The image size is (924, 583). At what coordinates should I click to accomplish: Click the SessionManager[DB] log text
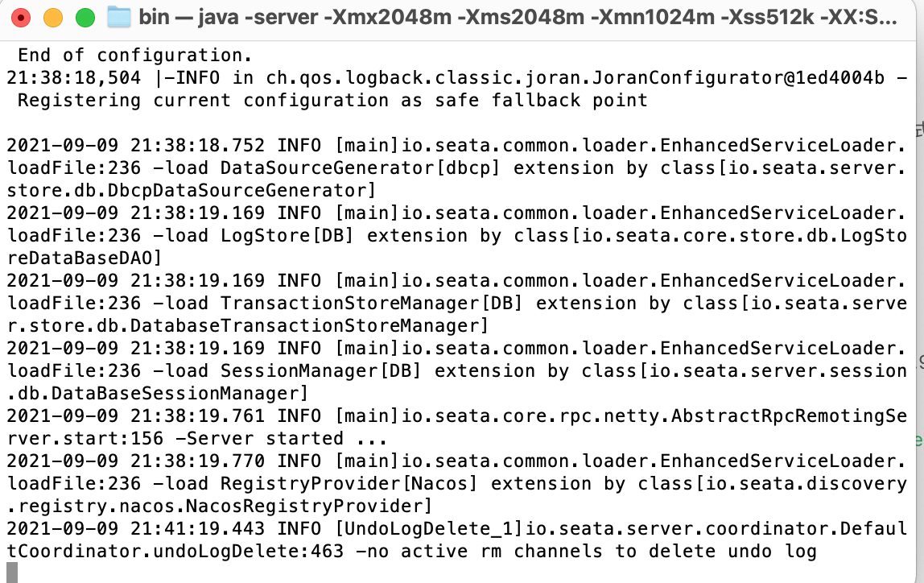pyautogui.click(x=320, y=371)
